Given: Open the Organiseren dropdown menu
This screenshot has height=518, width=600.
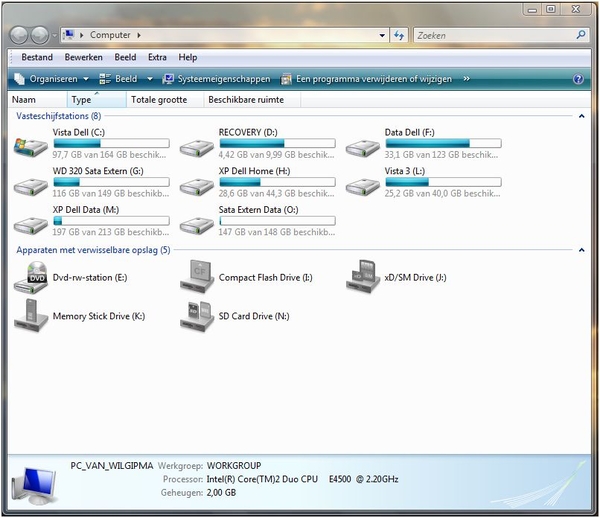Looking at the screenshot, I should pos(51,79).
